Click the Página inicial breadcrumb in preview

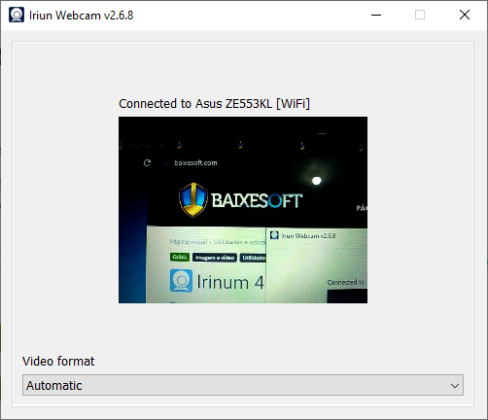[188, 242]
